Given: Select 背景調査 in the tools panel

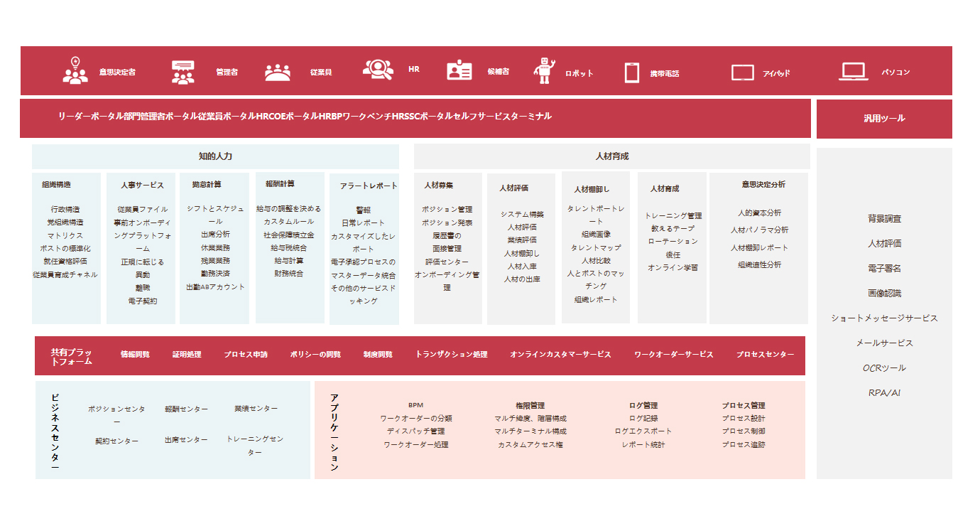Looking at the screenshot, I should (885, 219).
